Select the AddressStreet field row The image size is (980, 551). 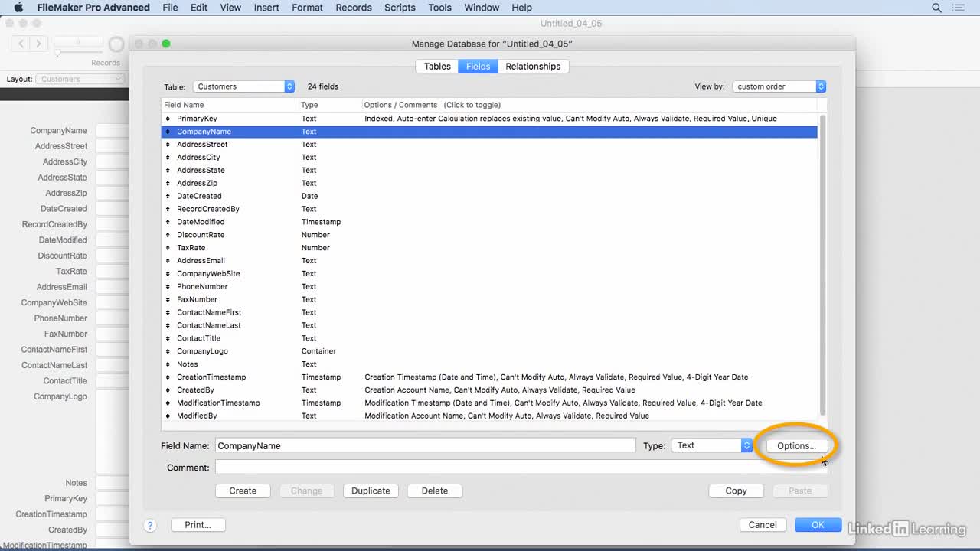tap(489, 145)
